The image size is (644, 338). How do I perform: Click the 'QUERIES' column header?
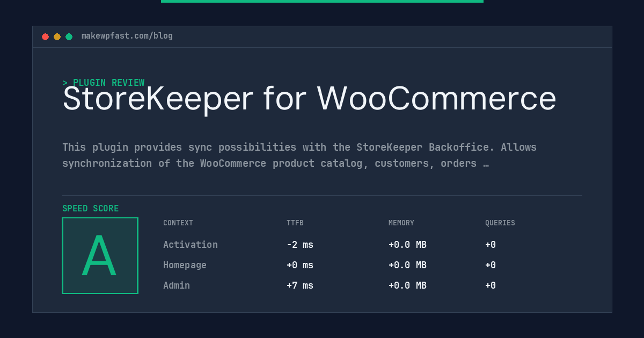500,223
